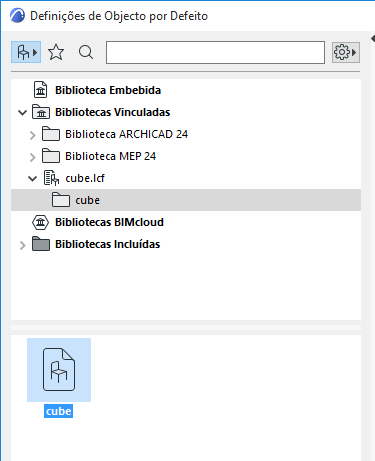Click the Bibliotecas BIMcloud hexagon icon
The image size is (375, 461).
(x=41, y=222)
